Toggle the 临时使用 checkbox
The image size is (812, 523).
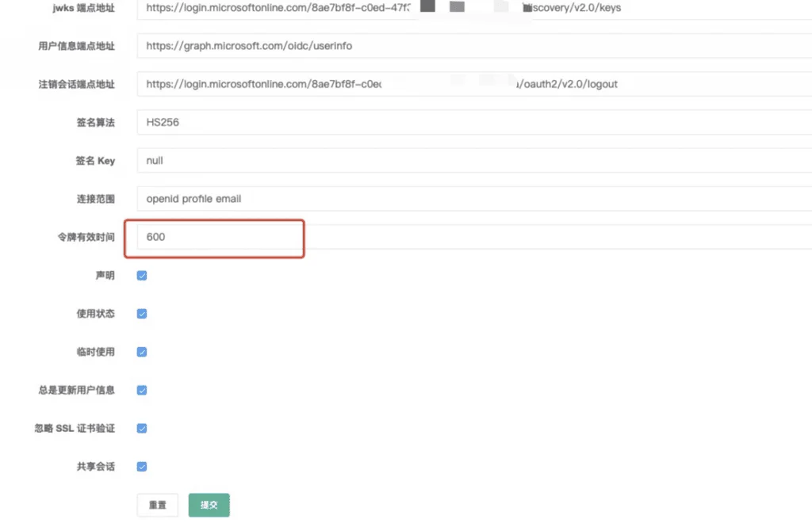click(x=142, y=352)
